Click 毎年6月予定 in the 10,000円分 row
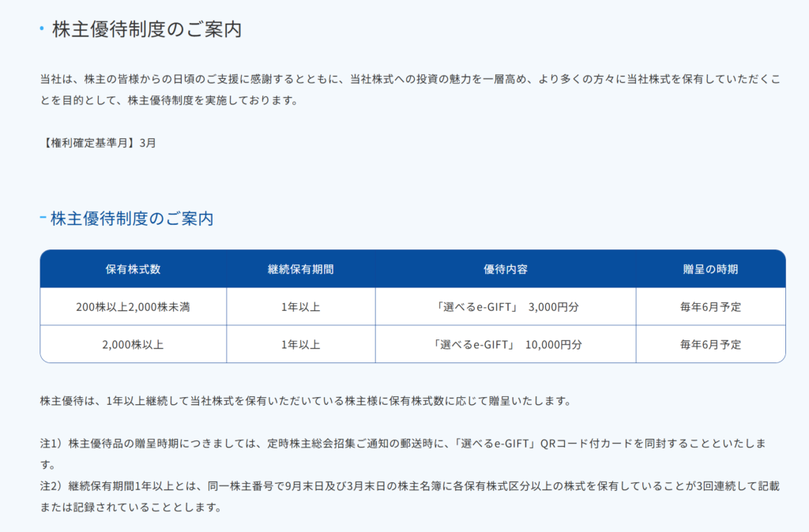The image size is (809, 532). 710,344
